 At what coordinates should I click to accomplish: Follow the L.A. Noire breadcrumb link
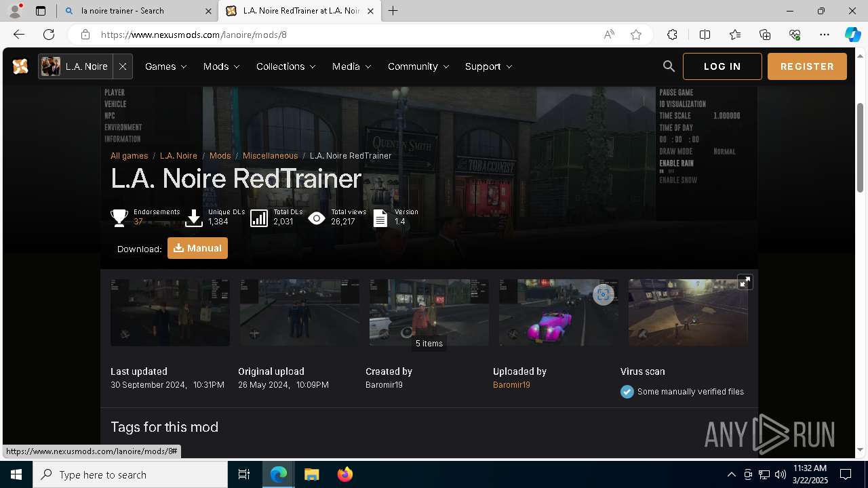point(178,156)
